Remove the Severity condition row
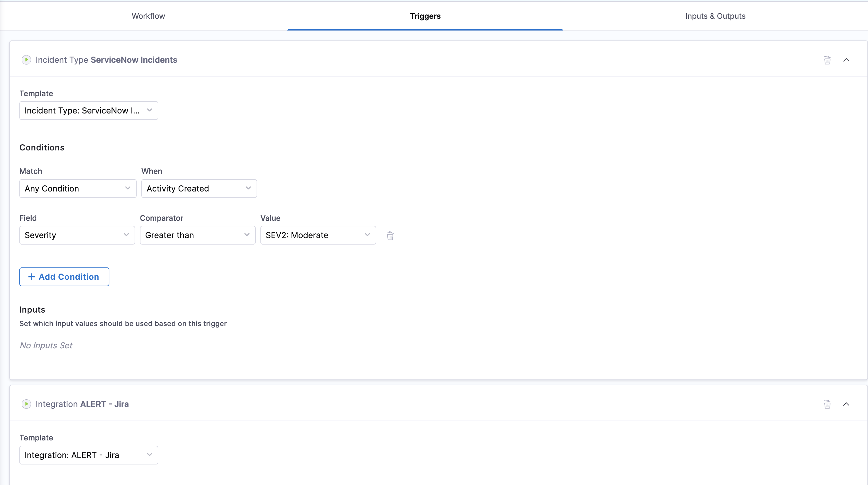 click(x=390, y=235)
